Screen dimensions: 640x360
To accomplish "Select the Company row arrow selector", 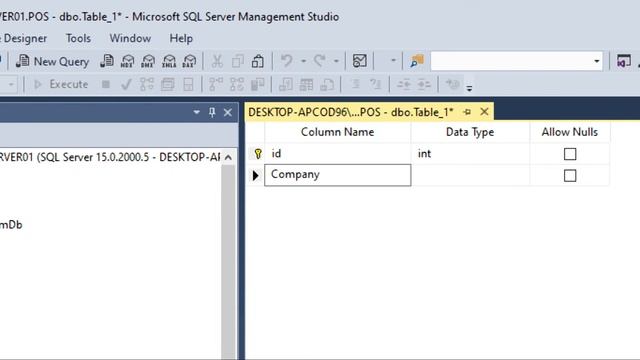I will click(256, 176).
